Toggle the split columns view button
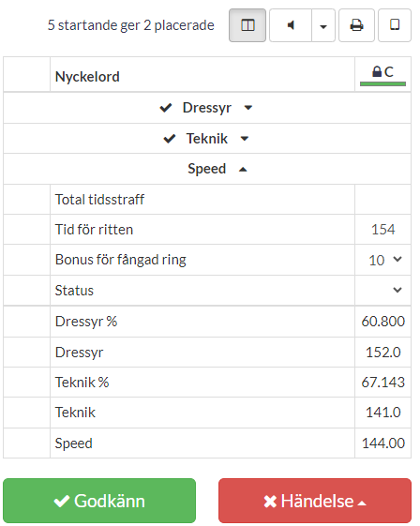The height and width of the screenshot is (526, 420). point(247,25)
